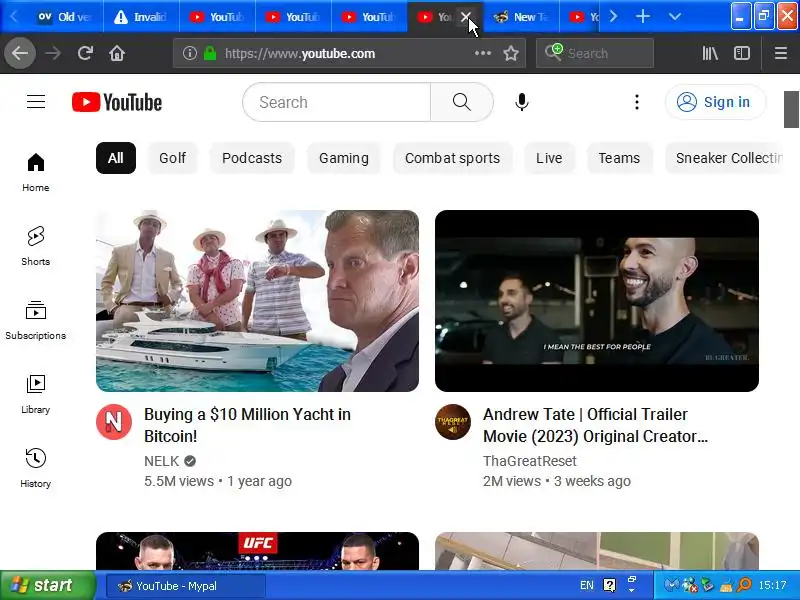Open the yacht video thumbnail

pos(257,301)
